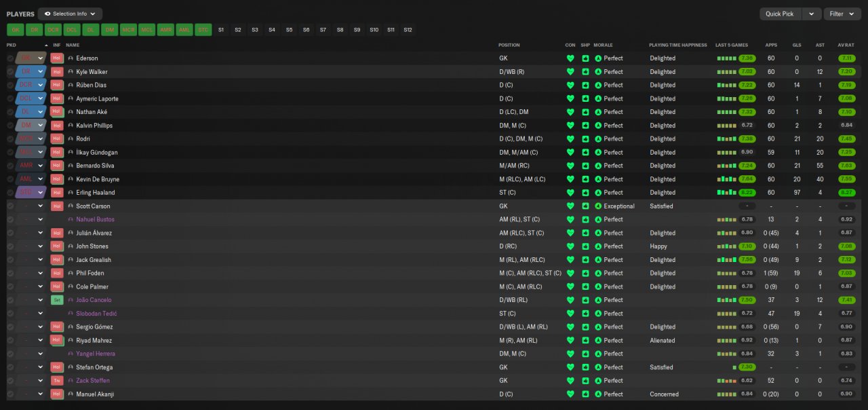Image resolution: width=868 pixels, height=410 pixels.
Task: Open Ederson's GK position dropdown
Action: [40, 58]
